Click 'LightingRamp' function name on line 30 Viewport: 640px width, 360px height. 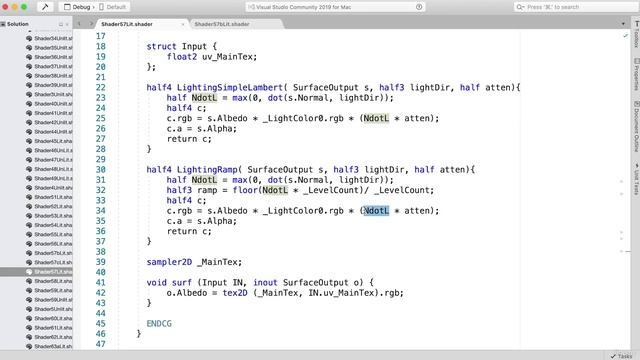tap(207, 169)
